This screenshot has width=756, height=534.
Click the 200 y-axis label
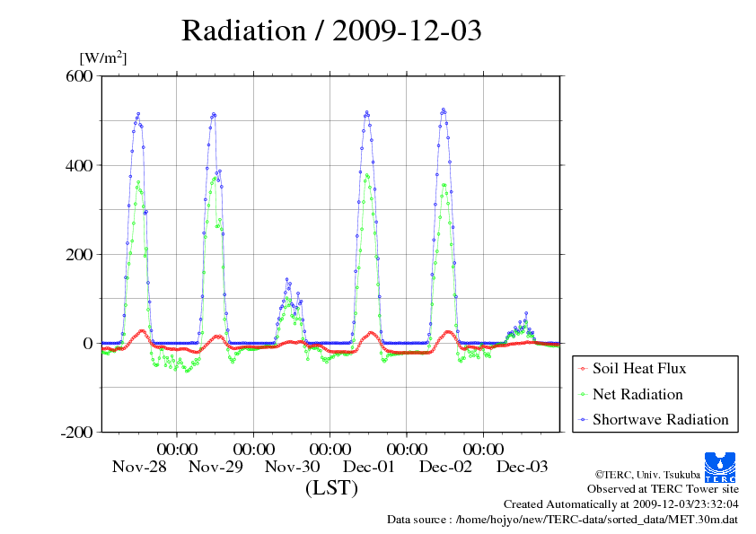pos(79,255)
